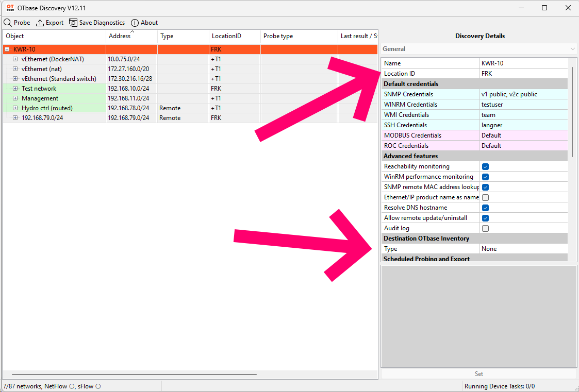
Task: Toggle WinRM performance monitoring checkbox
Action: pos(486,177)
